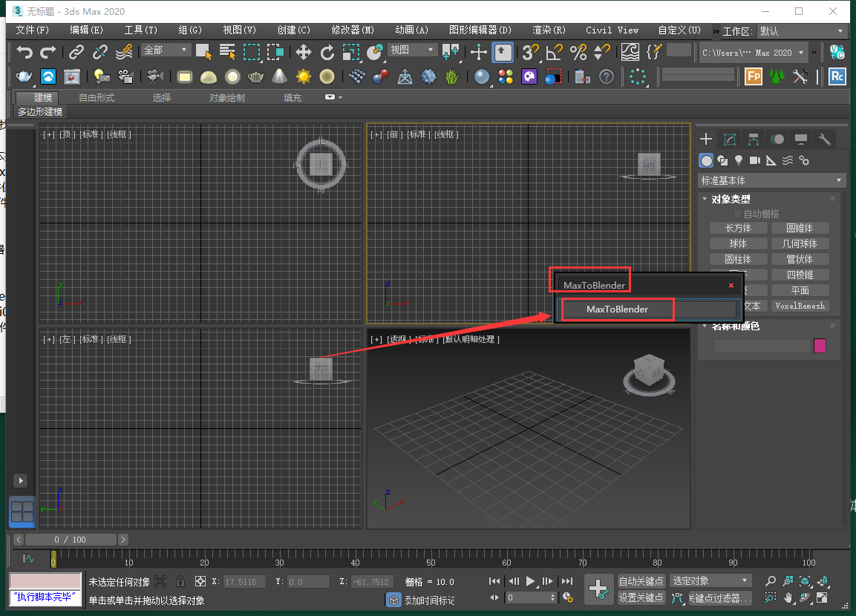Open the 编辑(E) menu
Viewport: 856px width, 616px height.
[x=86, y=30]
